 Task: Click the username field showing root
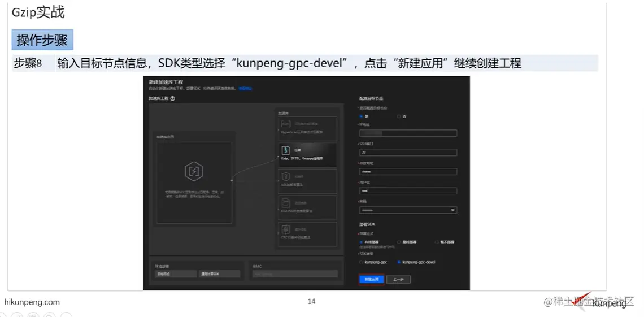tap(408, 191)
